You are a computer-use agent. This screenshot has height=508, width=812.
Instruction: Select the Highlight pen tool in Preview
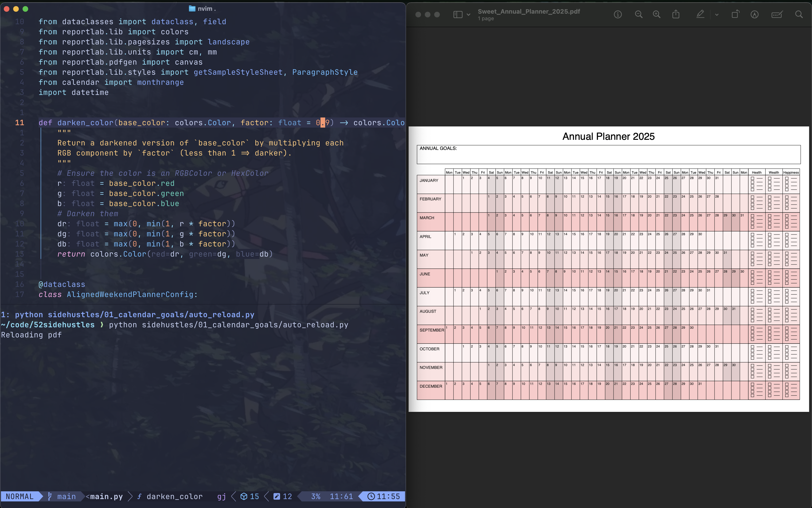click(x=700, y=14)
